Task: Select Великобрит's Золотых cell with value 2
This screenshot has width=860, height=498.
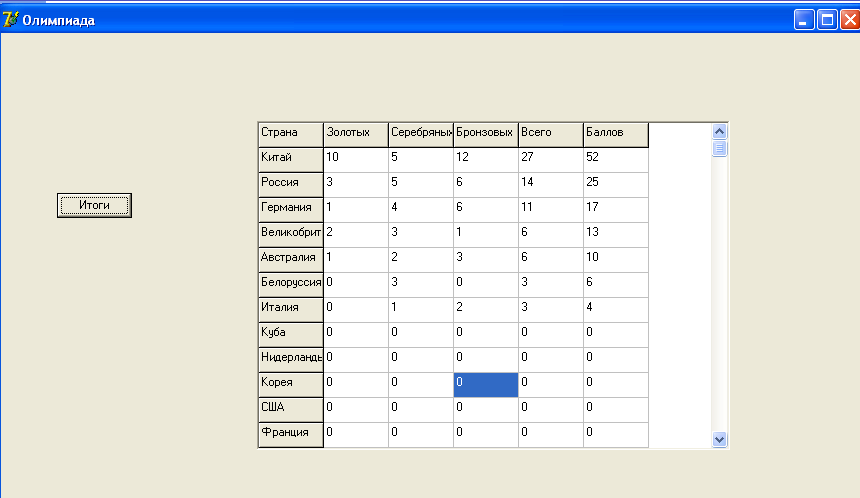Action: pos(356,235)
